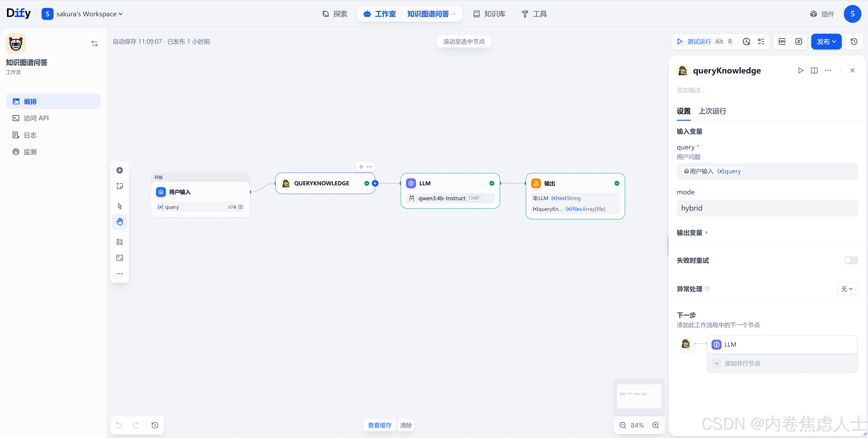The width and height of the screenshot is (868, 438).
Task: Open the ENV environment variables button
Action: (x=782, y=41)
